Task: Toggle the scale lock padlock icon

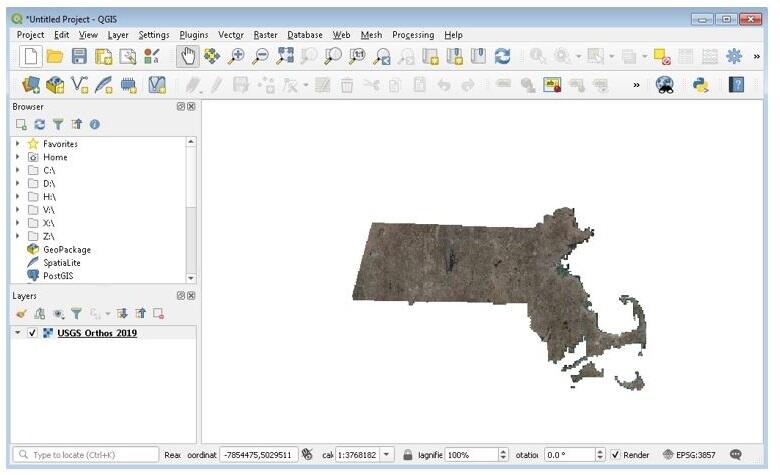Action: 407,454
